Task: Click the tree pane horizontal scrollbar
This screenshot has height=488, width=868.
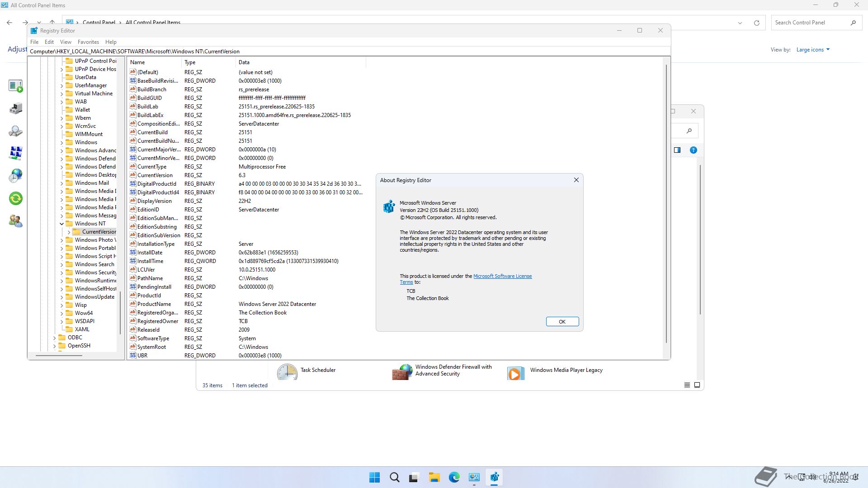Action: pyautogui.click(x=59, y=356)
